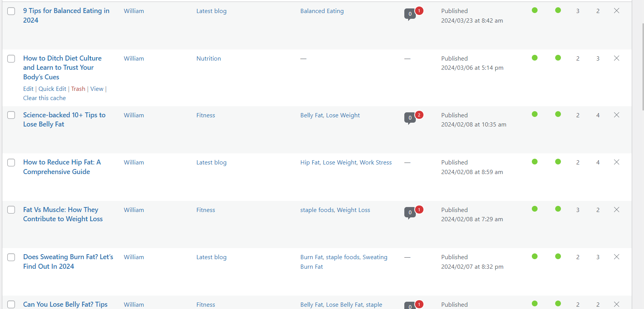Viewport: 644px width, 309px height.
Task: Click the comment bubble on "Can You Lose Belly Fat" row
Action: click(410, 306)
